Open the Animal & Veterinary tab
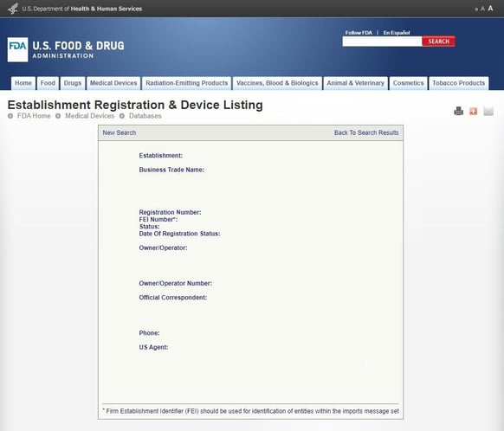Screen dimensions: 504x431 [356, 83]
